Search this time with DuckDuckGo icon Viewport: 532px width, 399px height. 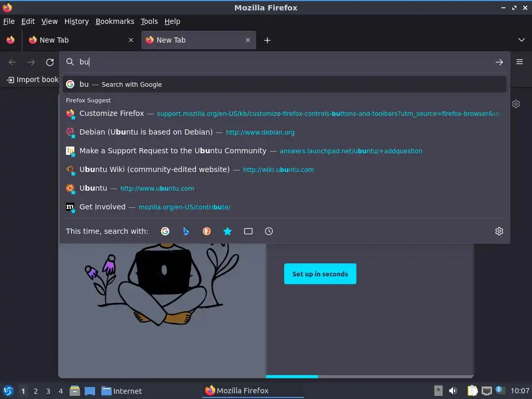point(207,231)
